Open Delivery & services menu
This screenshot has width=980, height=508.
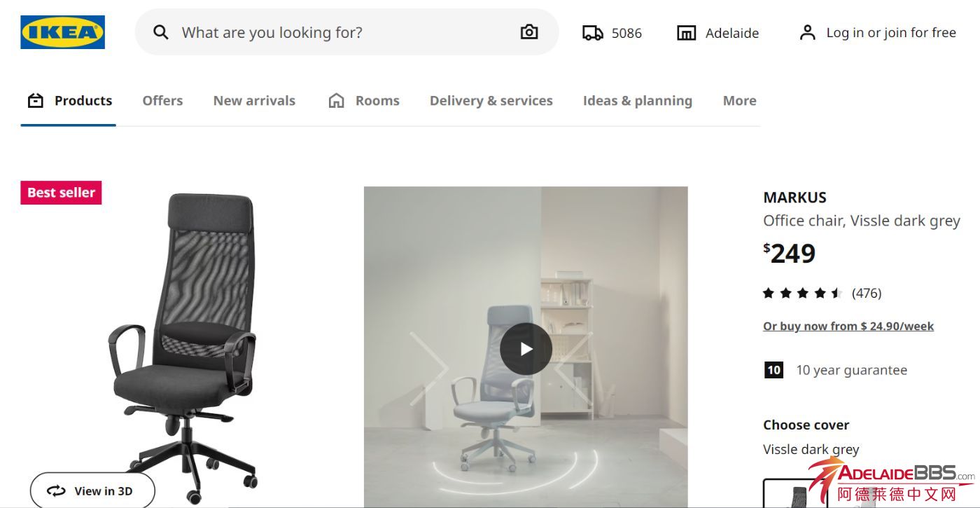pos(491,101)
